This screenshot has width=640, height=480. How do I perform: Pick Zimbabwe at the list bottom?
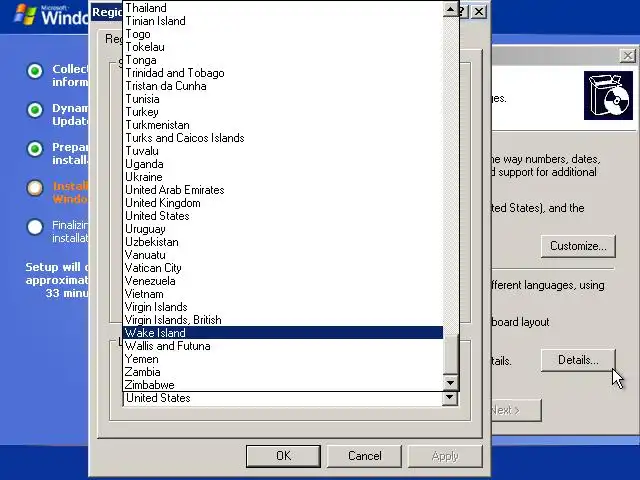pyautogui.click(x=282, y=385)
